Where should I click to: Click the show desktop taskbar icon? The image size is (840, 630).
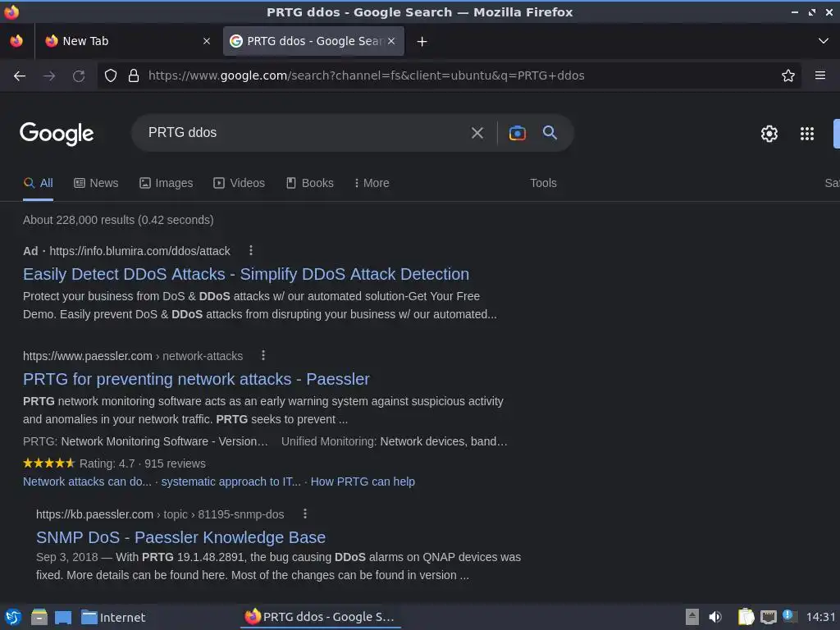coord(63,617)
